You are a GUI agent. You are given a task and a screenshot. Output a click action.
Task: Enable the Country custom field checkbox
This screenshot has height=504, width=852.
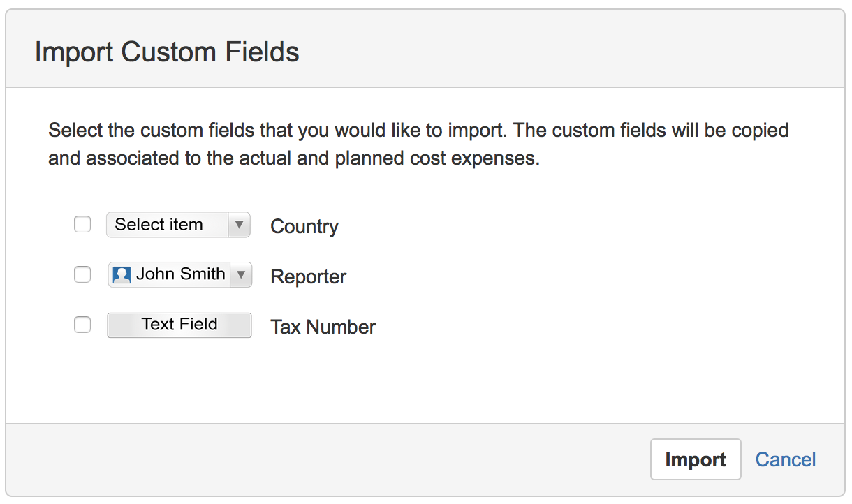coord(82,224)
